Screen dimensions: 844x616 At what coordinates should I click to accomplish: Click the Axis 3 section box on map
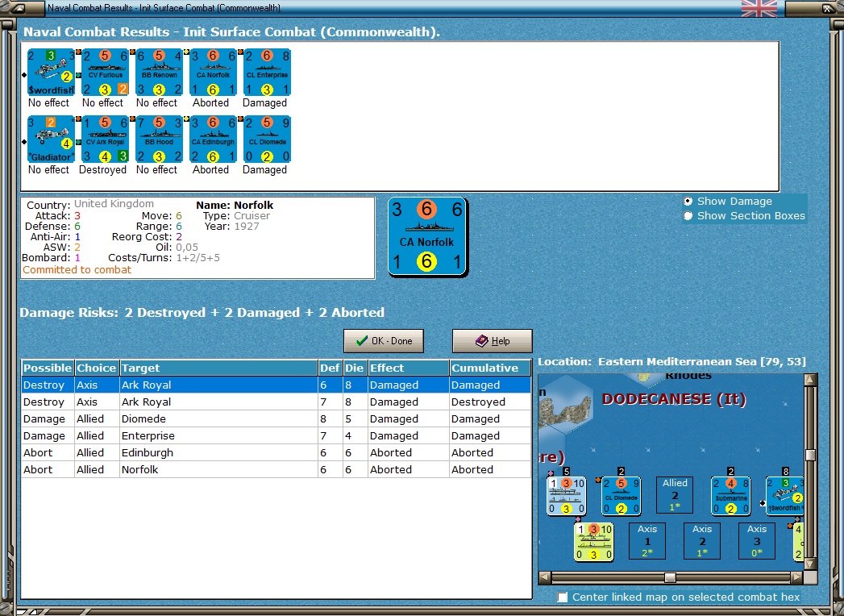pyautogui.click(x=757, y=541)
